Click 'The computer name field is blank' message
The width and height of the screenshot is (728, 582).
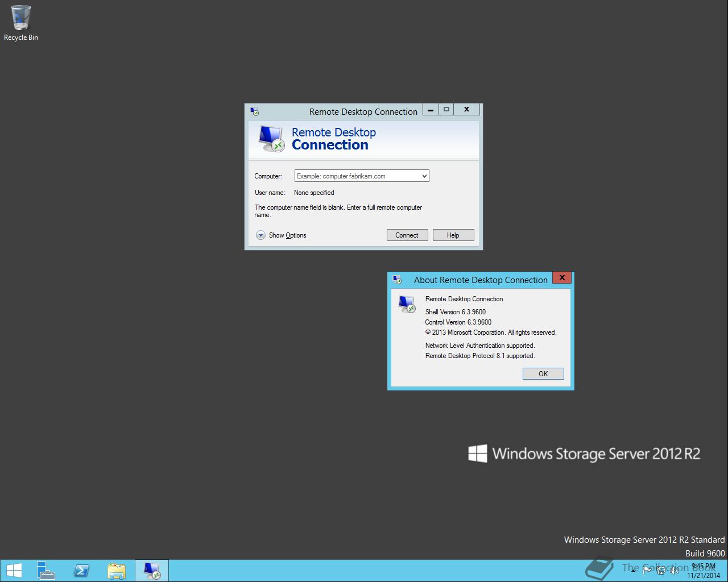338,211
